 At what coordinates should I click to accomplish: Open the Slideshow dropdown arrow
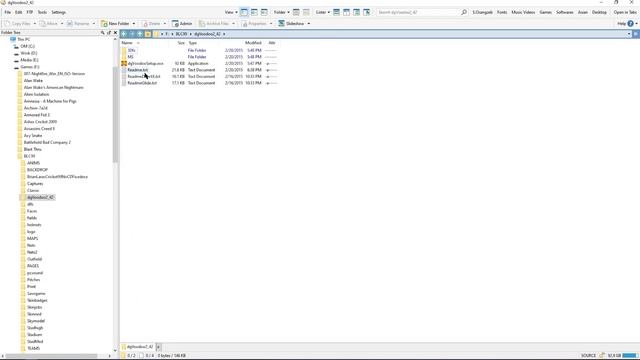[309, 24]
